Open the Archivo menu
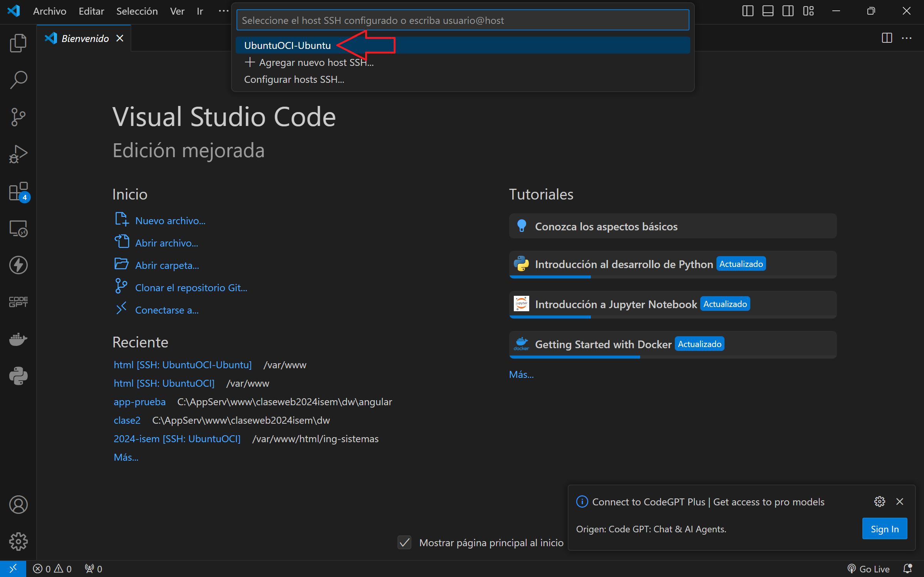The image size is (924, 577). tap(50, 11)
